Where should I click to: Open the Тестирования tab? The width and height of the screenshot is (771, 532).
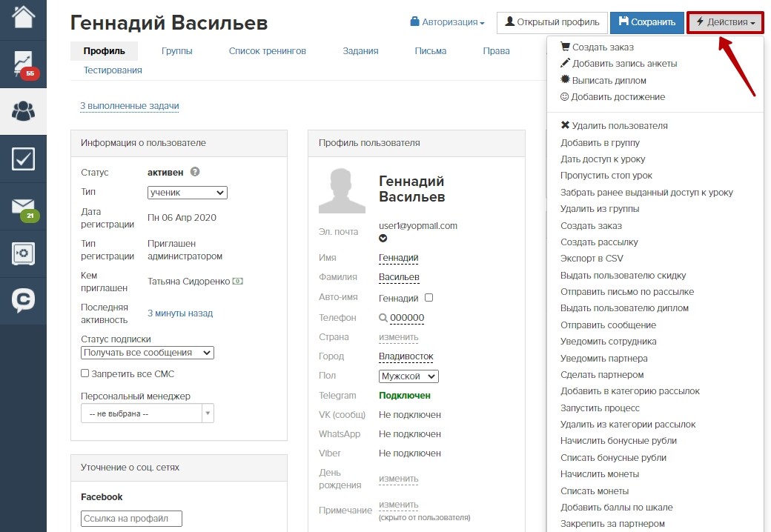(x=113, y=70)
